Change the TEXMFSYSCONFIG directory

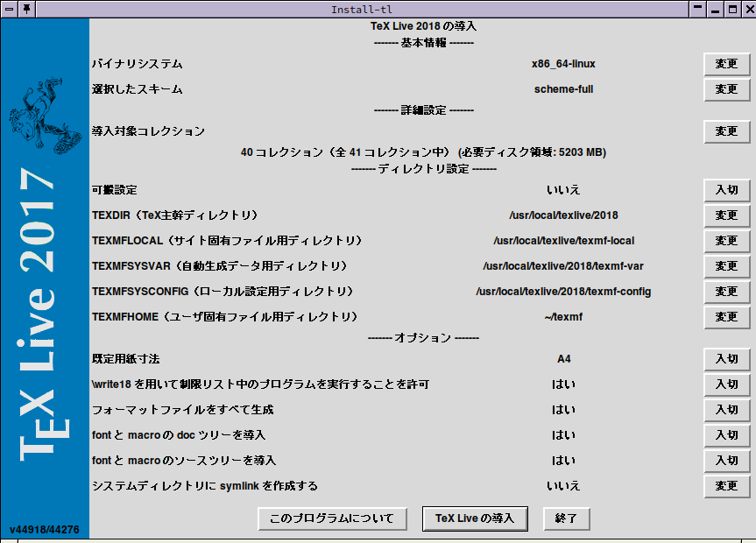tap(726, 292)
